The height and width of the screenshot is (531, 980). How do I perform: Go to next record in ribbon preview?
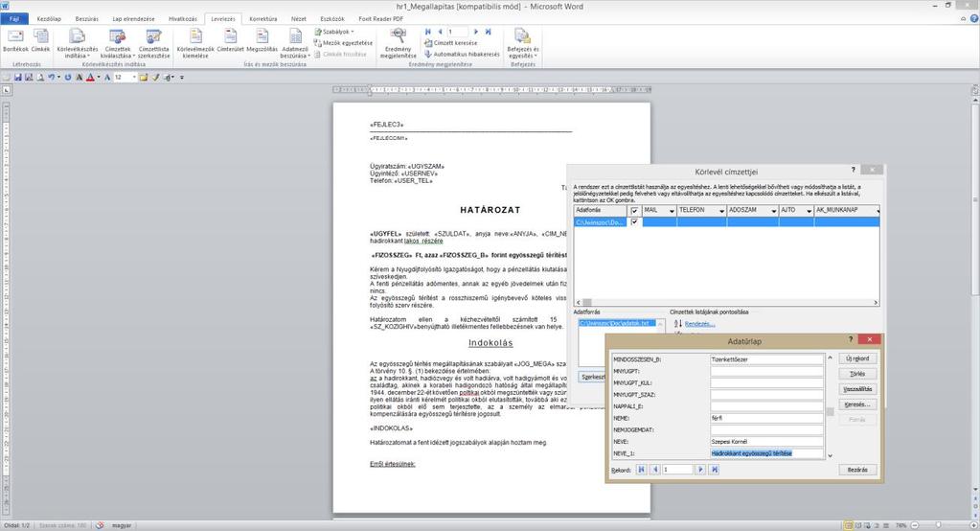[x=476, y=32]
